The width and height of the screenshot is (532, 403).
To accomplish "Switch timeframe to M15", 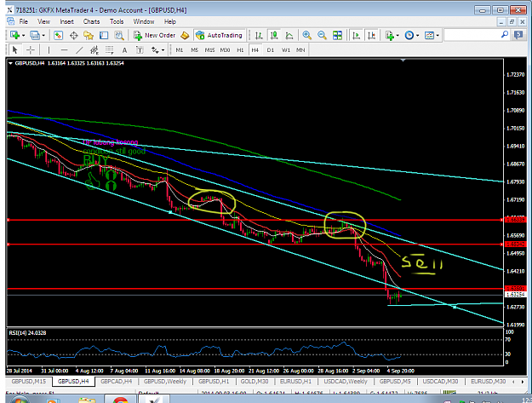I will tap(209, 50).
